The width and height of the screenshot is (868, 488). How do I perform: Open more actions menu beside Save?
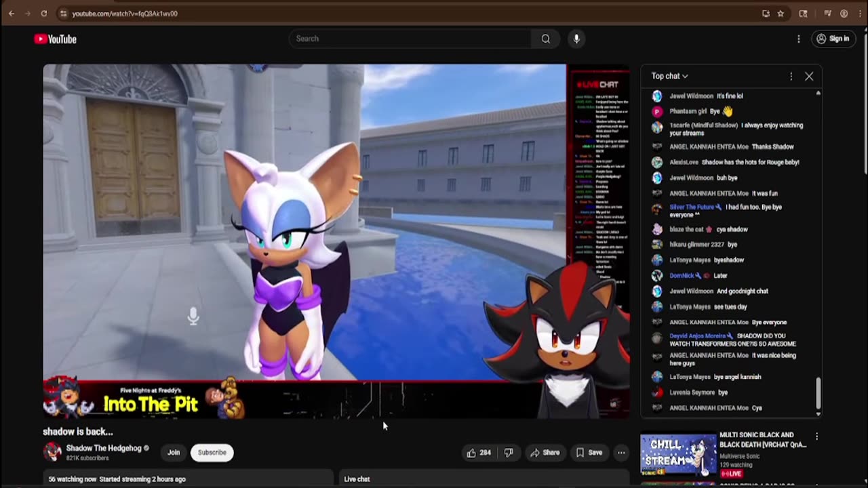621,453
